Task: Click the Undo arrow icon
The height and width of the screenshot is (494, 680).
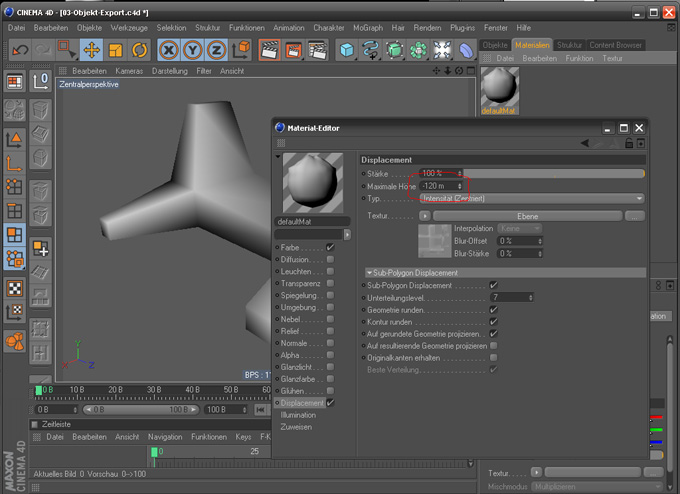Action: point(19,50)
